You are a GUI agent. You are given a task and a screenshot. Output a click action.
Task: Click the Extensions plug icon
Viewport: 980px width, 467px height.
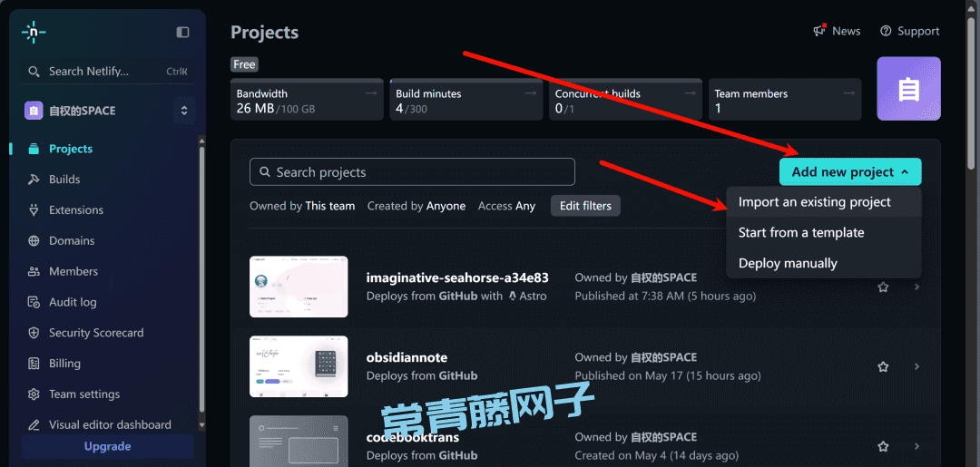[34, 209]
